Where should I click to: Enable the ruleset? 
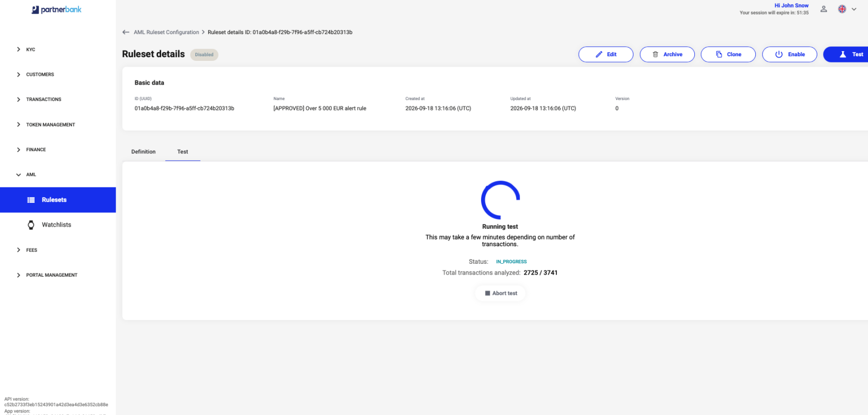pos(789,54)
